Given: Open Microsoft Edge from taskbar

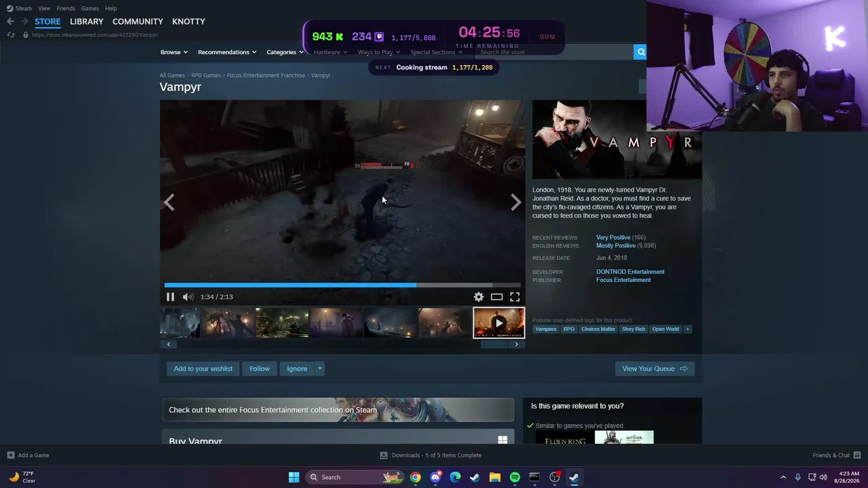Looking at the screenshot, I should [x=455, y=477].
